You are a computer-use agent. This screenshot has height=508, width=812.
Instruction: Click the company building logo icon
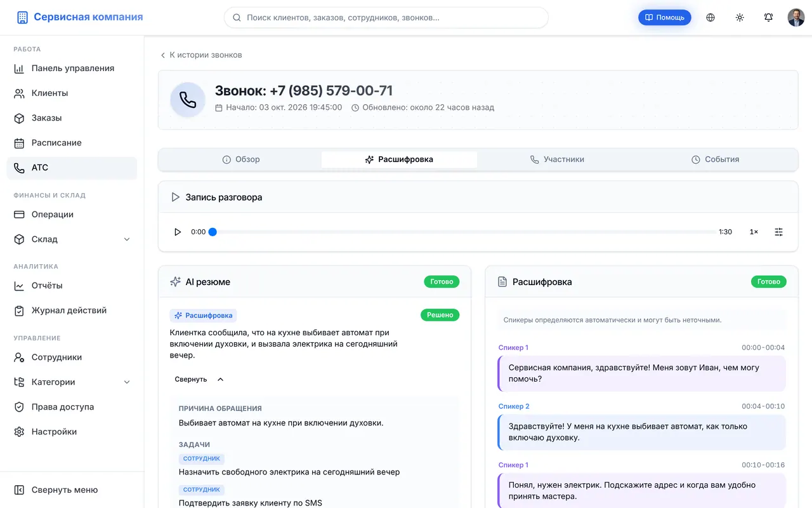tap(22, 17)
